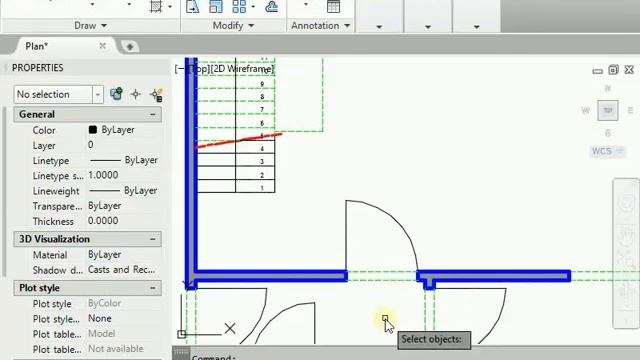Image resolution: width=640 pixels, height=360 pixels.
Task: Click the Shadow display Casts and Rec... value
Action: [122, 270]
